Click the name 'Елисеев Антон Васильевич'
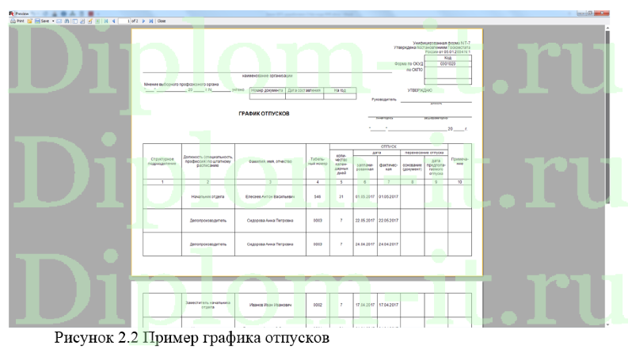 [x=270, y=197]
